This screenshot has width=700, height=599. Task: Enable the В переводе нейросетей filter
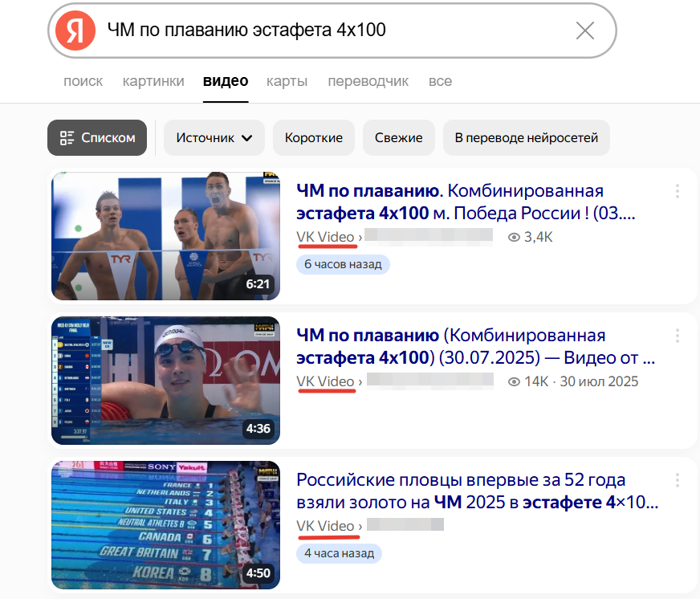tap(526, 137)
